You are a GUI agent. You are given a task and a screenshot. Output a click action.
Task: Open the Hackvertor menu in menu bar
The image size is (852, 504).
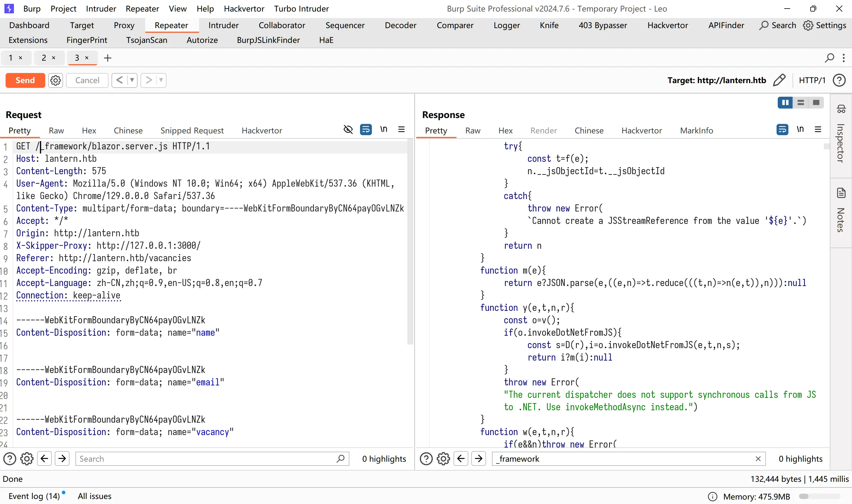click(244, 9)
